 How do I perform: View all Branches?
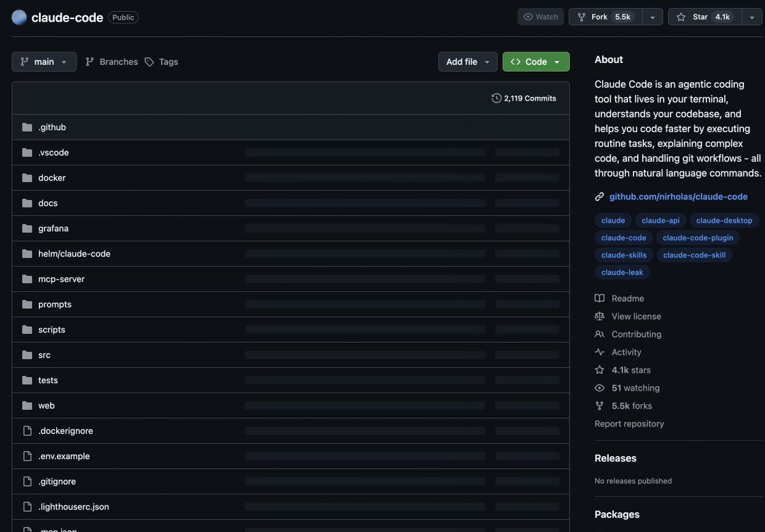point(119,62)
